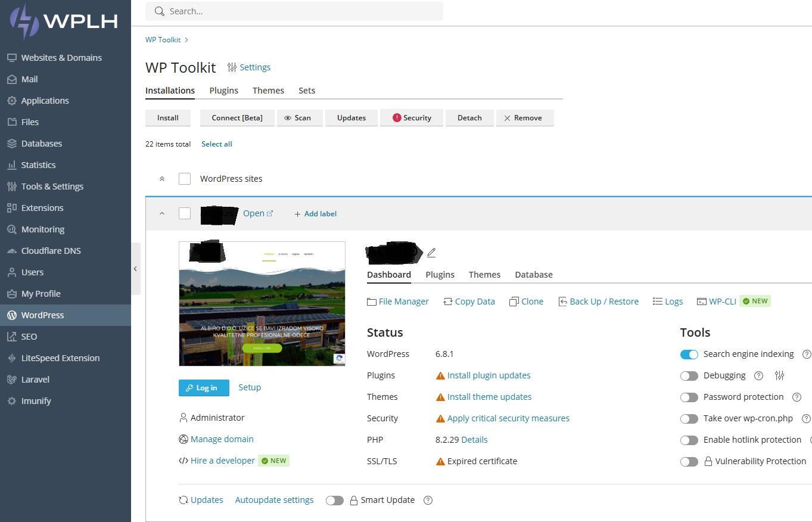Image resolution: width=812 pixels, height=522 pixels.
Task: Open the Dashboard tab of the site
Action: [389, 275]
